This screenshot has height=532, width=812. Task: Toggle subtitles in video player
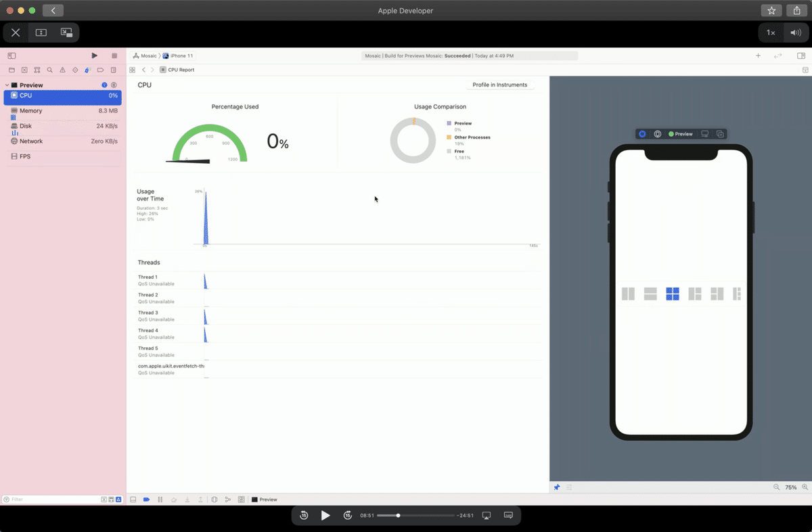point(508,516)
